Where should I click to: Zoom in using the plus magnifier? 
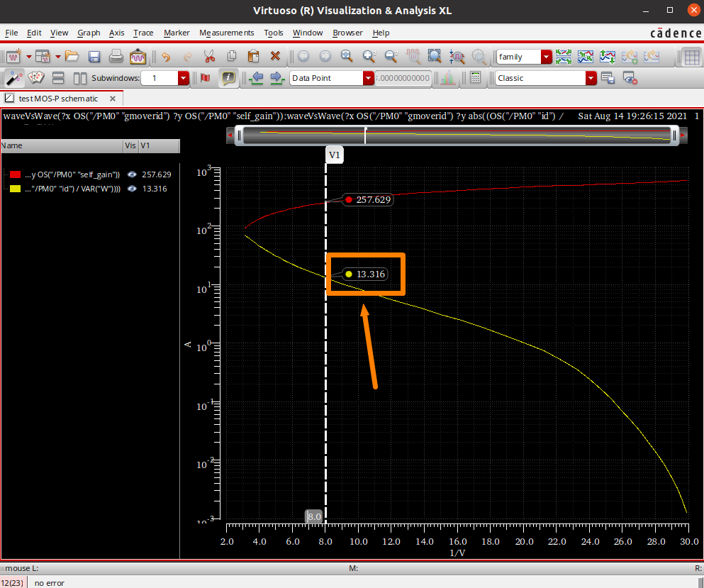[x=369, y=56]
